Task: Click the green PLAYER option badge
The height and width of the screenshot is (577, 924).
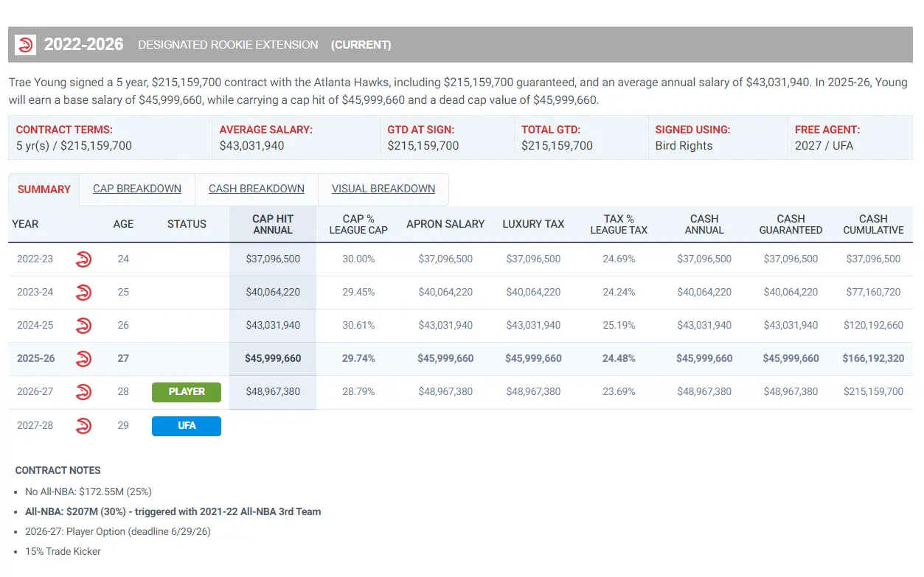Action: pos(187,392)
